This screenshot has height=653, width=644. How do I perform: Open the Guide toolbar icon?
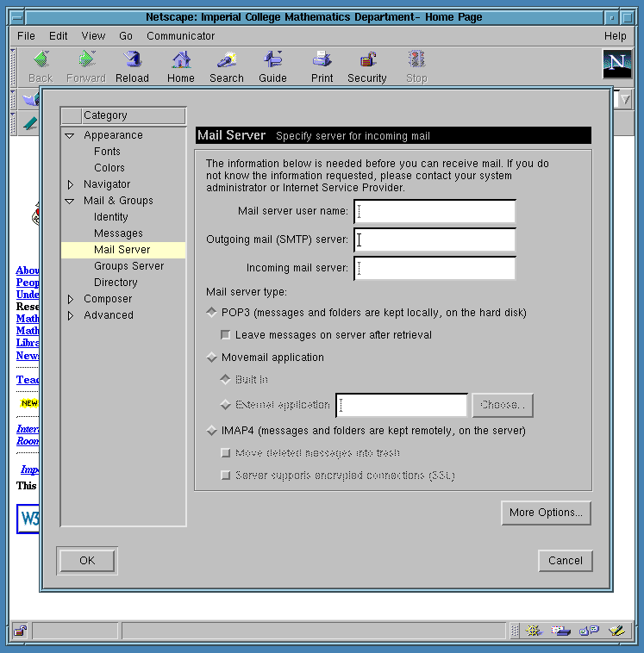(x=273, y=59)
